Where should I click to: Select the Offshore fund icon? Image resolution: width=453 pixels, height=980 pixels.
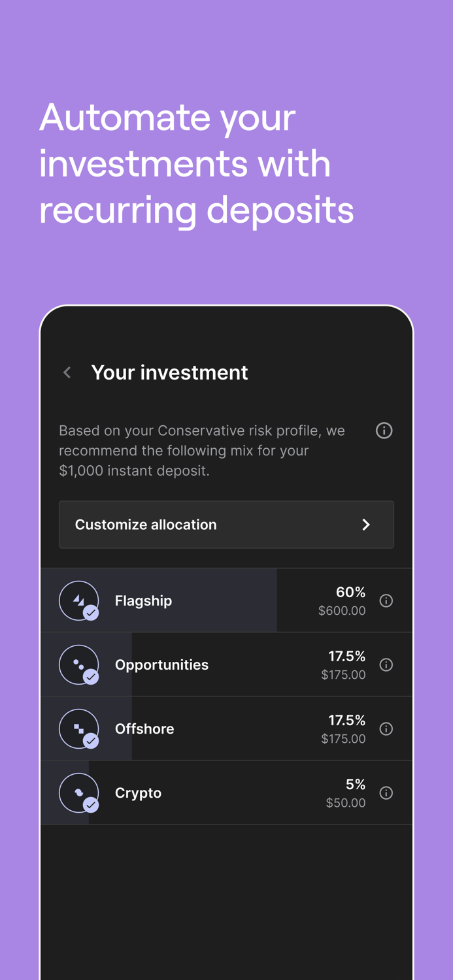click(79, 728)
